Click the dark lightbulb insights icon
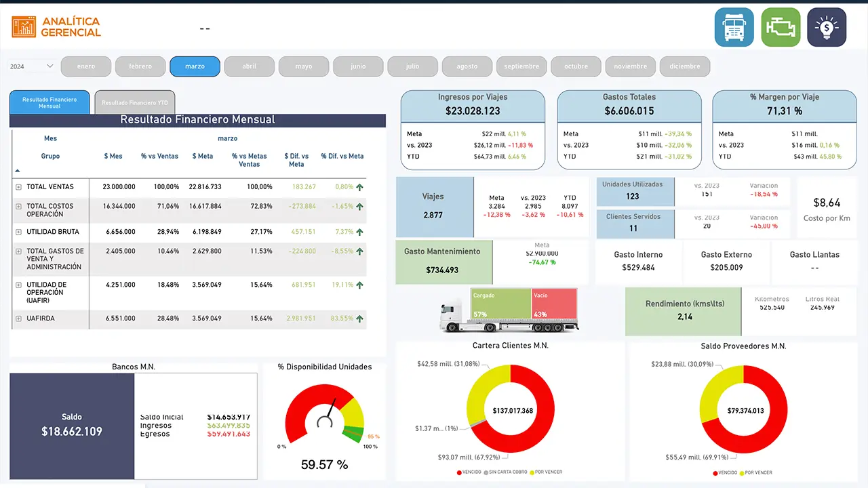Screen dimensions: 868x488 point(827,27)
